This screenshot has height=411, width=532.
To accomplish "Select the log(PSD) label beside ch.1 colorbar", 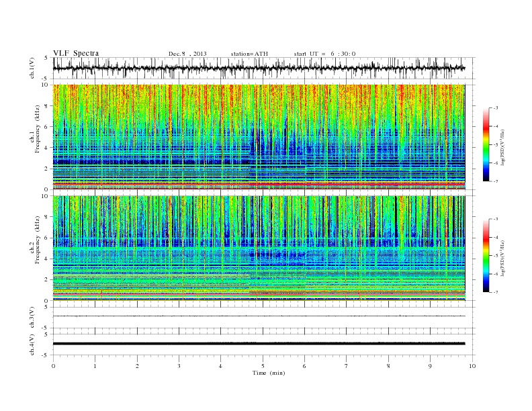I will (x=503, y=146).
